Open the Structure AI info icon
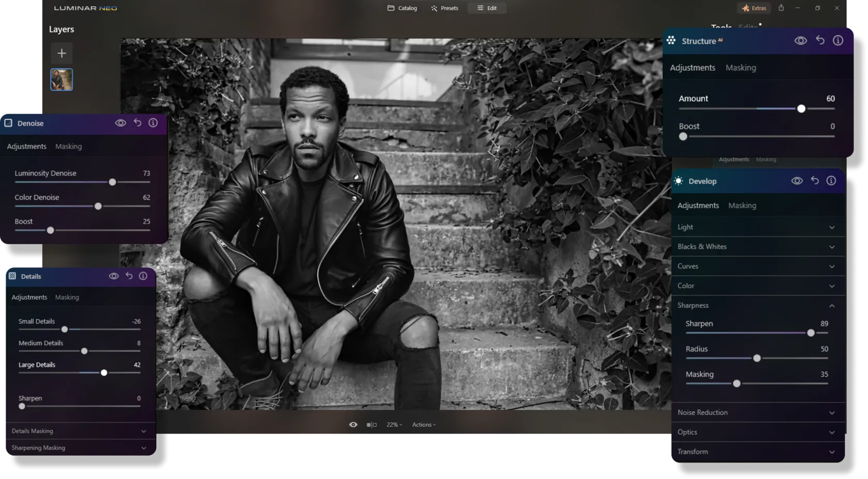The height and width of the screenshot is (479, 868). tap(838, 40)
